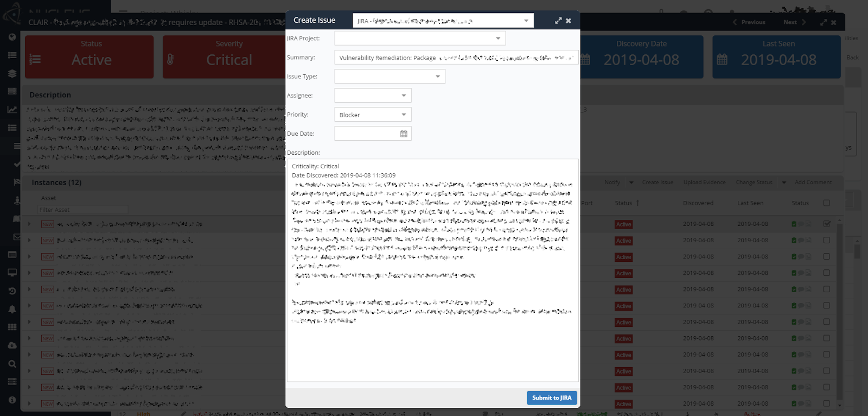Expand the vulnerability details panel behind the dialog
Viewport: 868px width, 416px height.
[x=824, y=22]
